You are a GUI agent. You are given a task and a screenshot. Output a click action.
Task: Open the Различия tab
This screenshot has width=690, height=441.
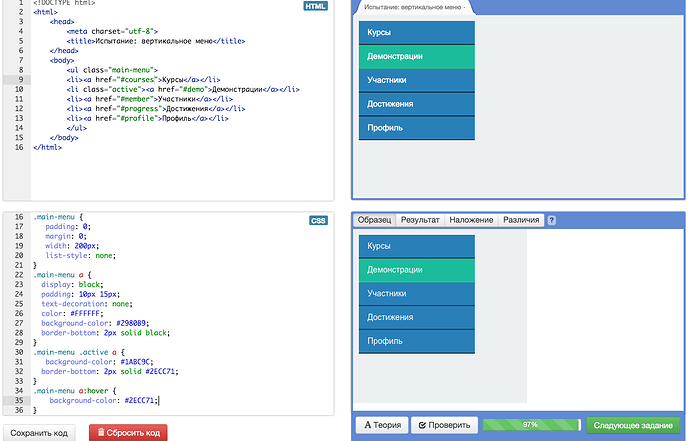tap(521, 220)
